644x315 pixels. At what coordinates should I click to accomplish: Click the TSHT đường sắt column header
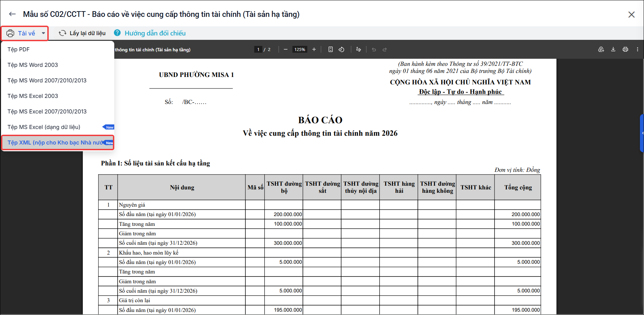(322, 187)
